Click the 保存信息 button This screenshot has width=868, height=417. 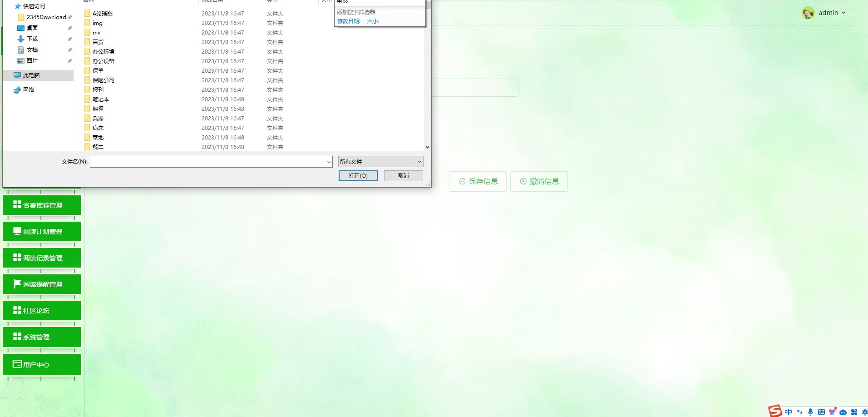478,181
